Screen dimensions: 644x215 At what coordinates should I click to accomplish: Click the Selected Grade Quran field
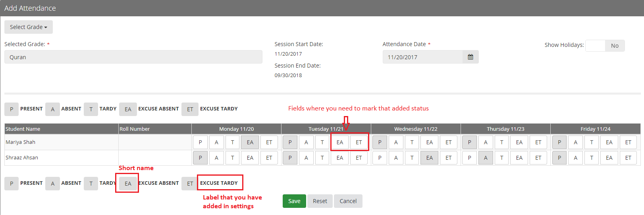pyautogui.click(x=133, y=57)
